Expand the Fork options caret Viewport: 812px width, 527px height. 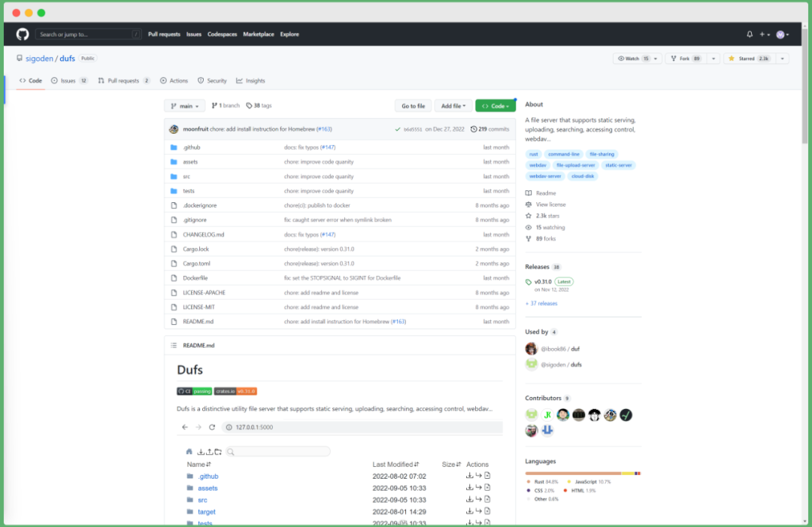click(714, 59)
